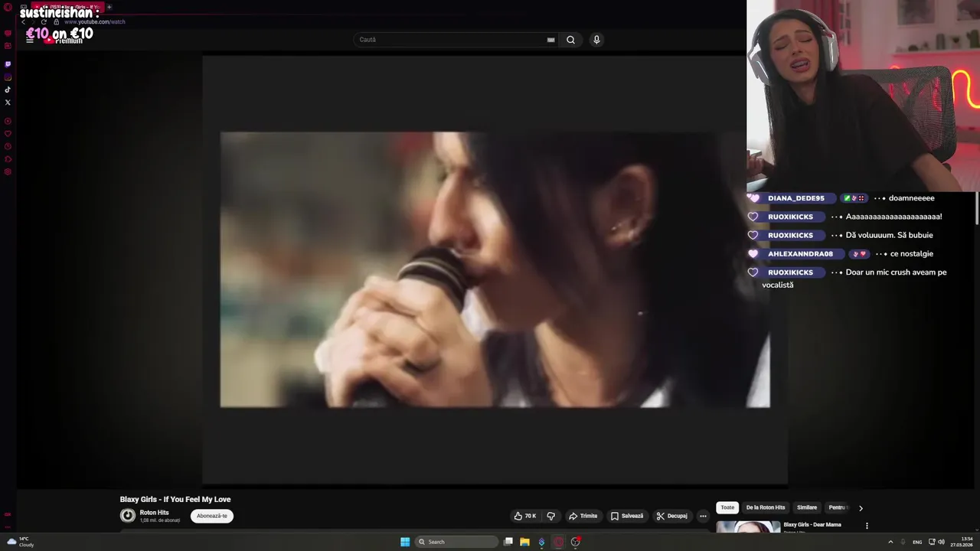The height and width of the screenshot is (551, 980).
Task: Open the Opera GX main menu logo
Action: click(x=8, y=8)
